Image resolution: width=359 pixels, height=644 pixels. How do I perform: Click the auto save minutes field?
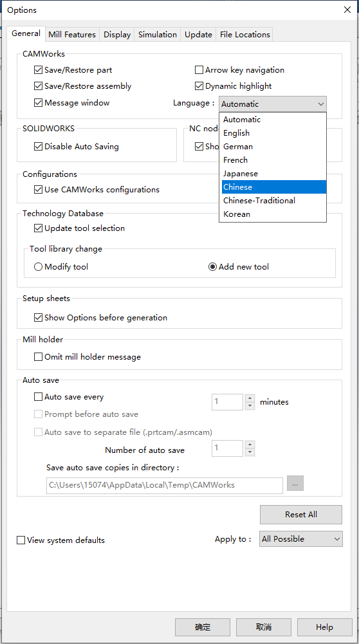coord(228,402)
